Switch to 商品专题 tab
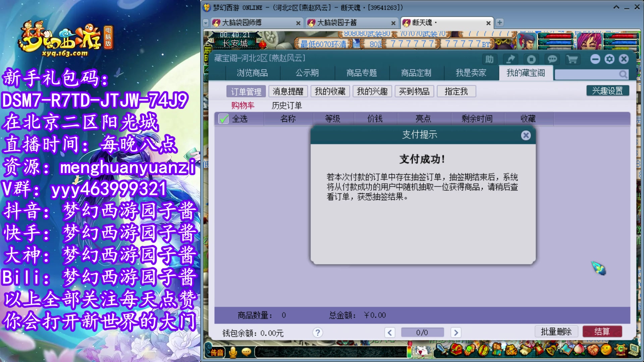Viewport: 644px width, 362px height. pyautogui.click(x=362, y=73)
